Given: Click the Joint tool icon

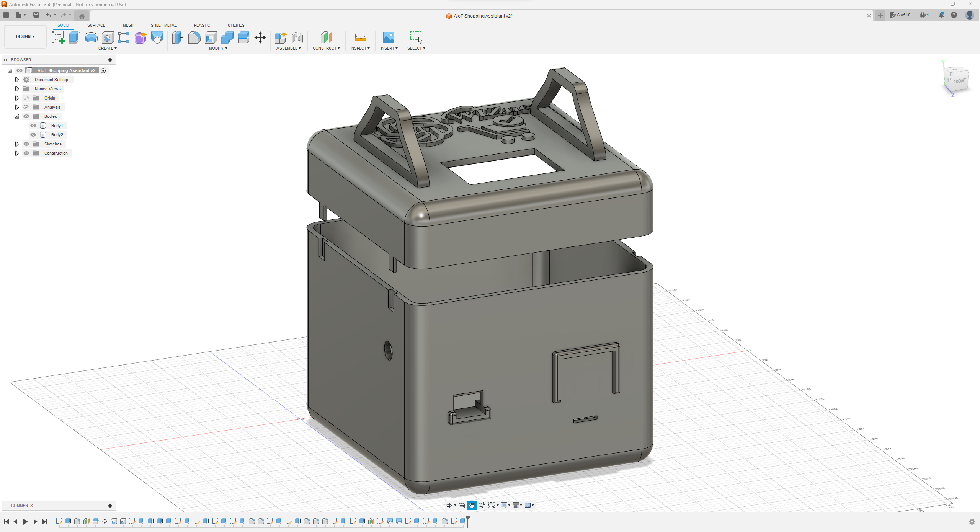Looking at the screenshot, I should [x=297, y=38].
